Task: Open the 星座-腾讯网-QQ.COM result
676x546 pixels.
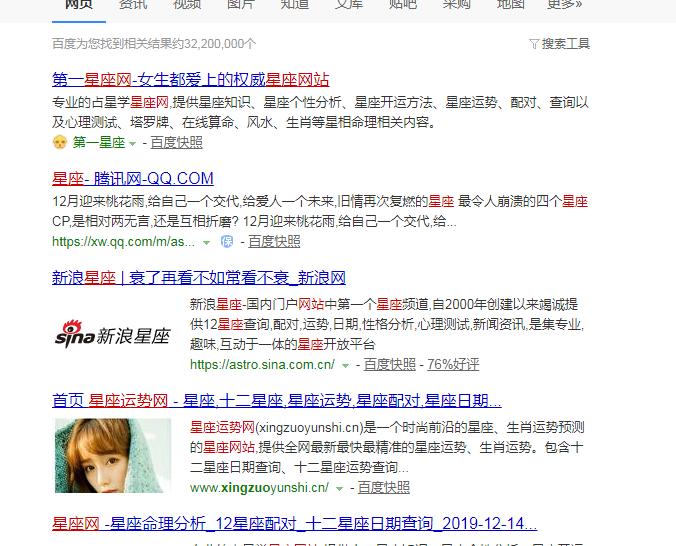Action: [x=133, y=179]
